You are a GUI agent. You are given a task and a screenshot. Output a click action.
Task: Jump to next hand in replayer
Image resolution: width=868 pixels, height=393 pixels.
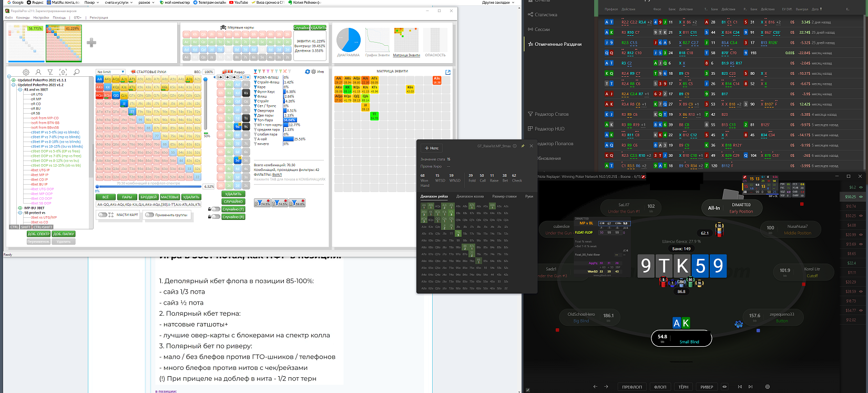750,387
